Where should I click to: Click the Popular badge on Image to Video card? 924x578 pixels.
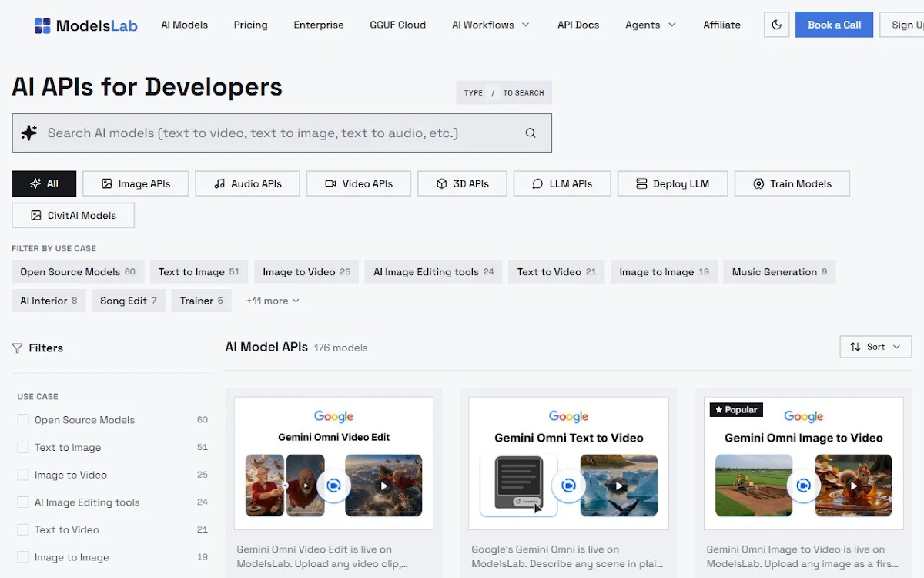point(736,409)
